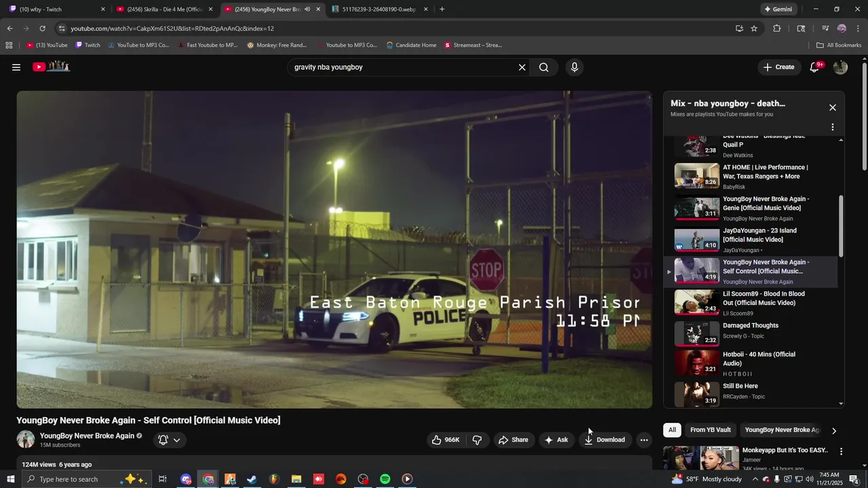Switch to the webp image tab

click(x=380, y=9)
